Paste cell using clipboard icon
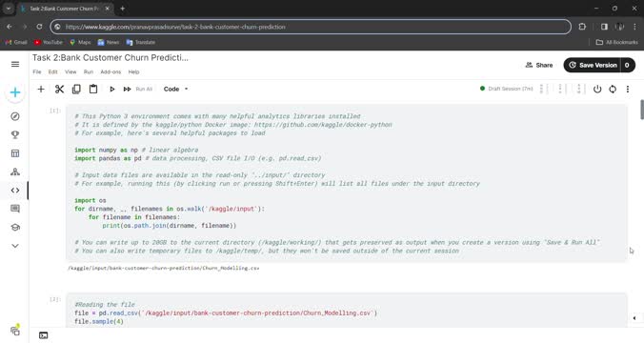This screenshot has height=343, width=644. point(93,90)
